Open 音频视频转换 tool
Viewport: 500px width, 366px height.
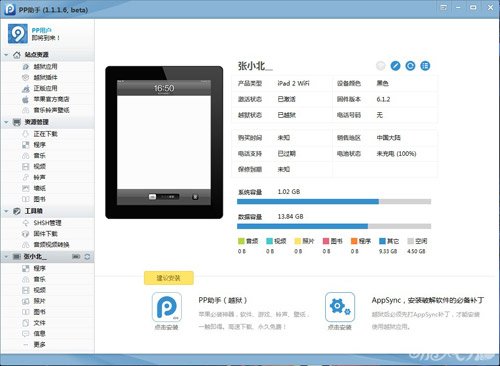51,245
